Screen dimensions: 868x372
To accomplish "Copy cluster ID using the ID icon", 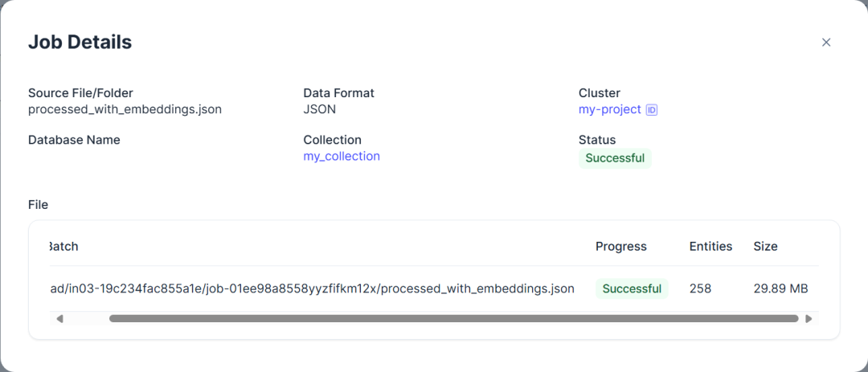I will pos(652,110).
